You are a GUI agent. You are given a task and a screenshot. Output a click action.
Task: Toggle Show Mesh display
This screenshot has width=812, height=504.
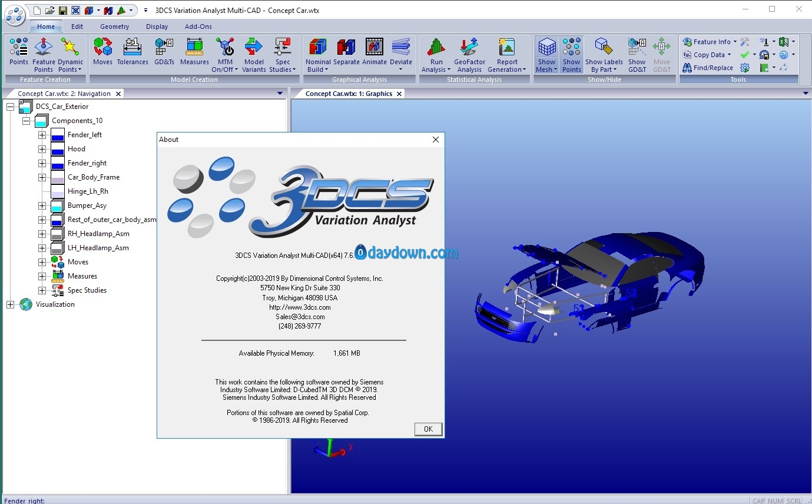click(x=547, y=55)
